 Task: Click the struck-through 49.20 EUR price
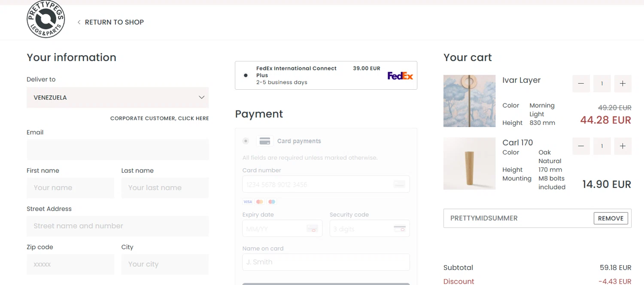(x=615, y=108)
